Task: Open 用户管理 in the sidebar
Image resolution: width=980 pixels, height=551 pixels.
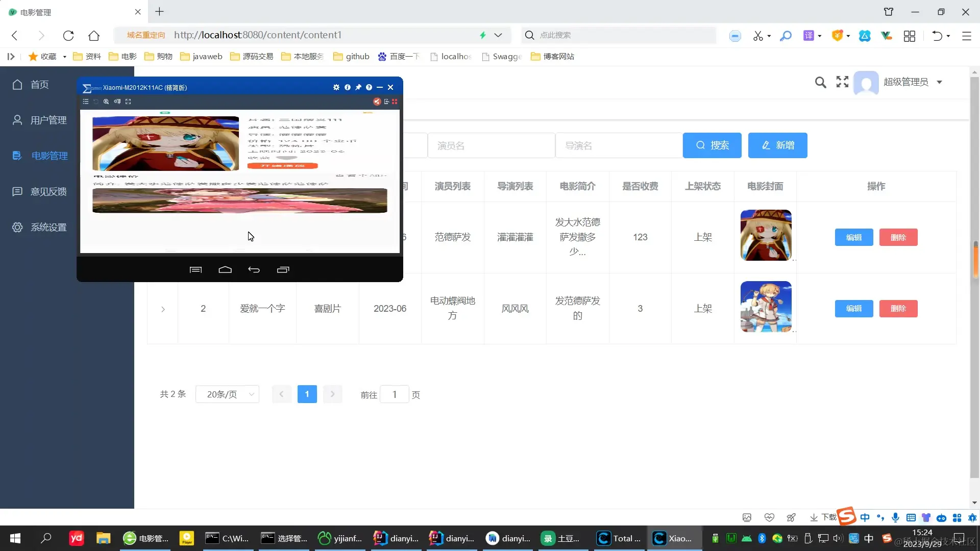Action: pyautogui.click(x=48, y=120)
